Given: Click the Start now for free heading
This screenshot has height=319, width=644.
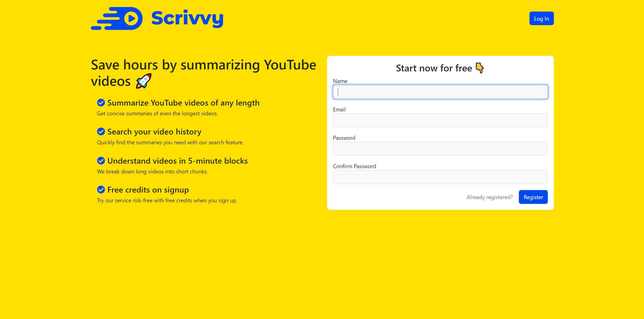Looking at the screenshot, I should pos(440,68).
